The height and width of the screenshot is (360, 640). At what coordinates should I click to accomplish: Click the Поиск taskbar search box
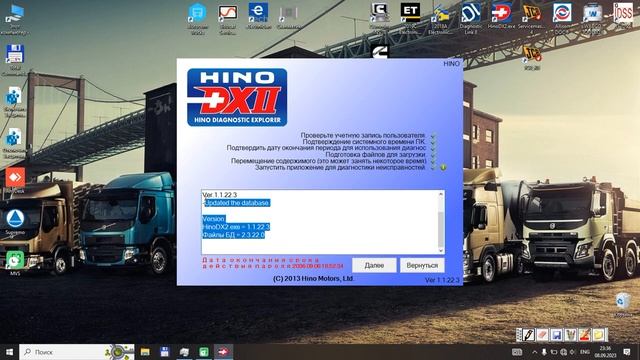(77, 351)
